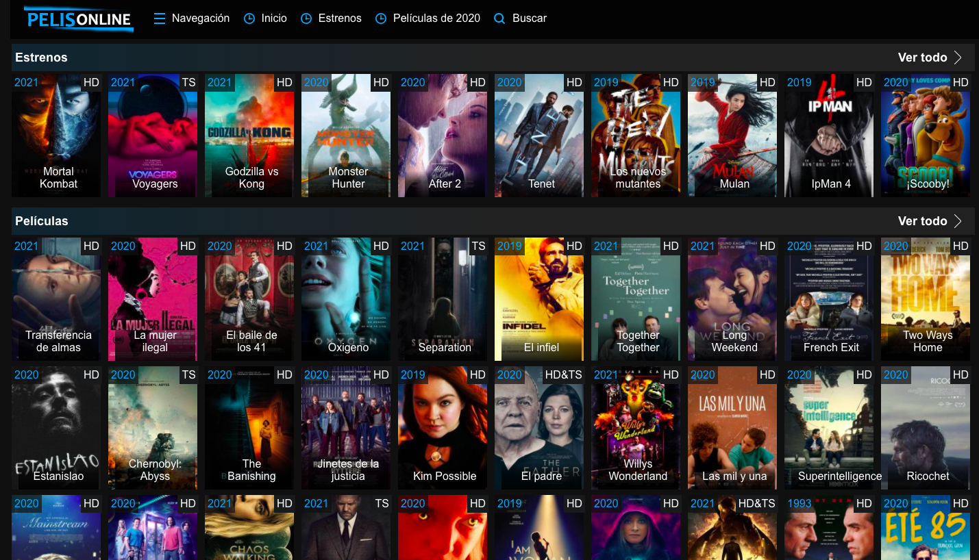Click the clock icon next to Películas de 2020
The height and width of the screenshot is (560, 979).
381,18
